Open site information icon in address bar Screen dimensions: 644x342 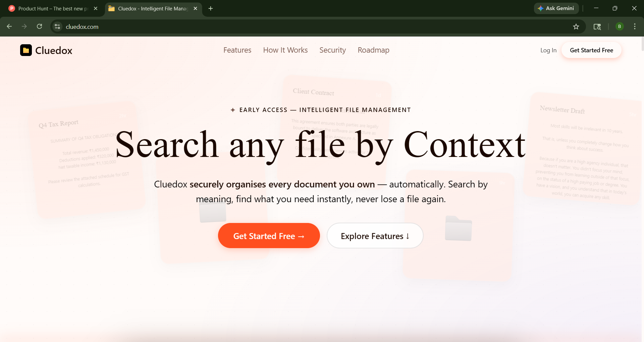point(57,26)
